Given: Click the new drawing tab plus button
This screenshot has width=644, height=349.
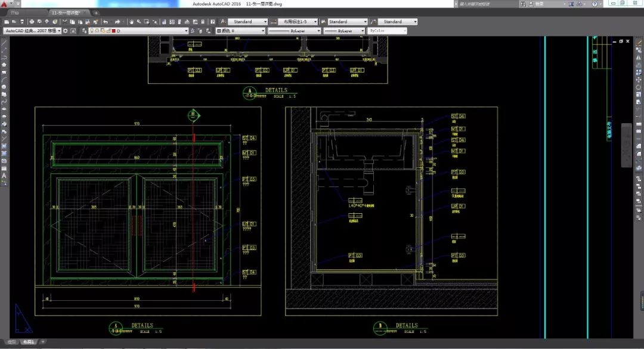Looking at the screenshot, I should 95,13.
